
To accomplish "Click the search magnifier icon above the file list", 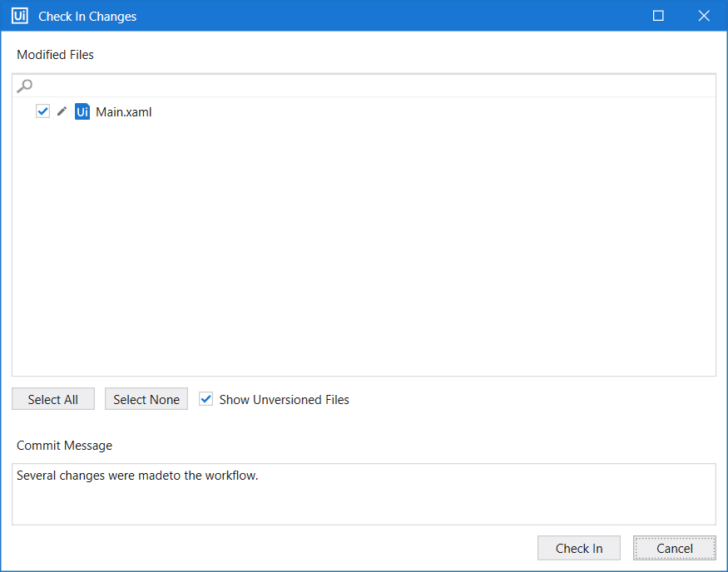I will (25, 85).
